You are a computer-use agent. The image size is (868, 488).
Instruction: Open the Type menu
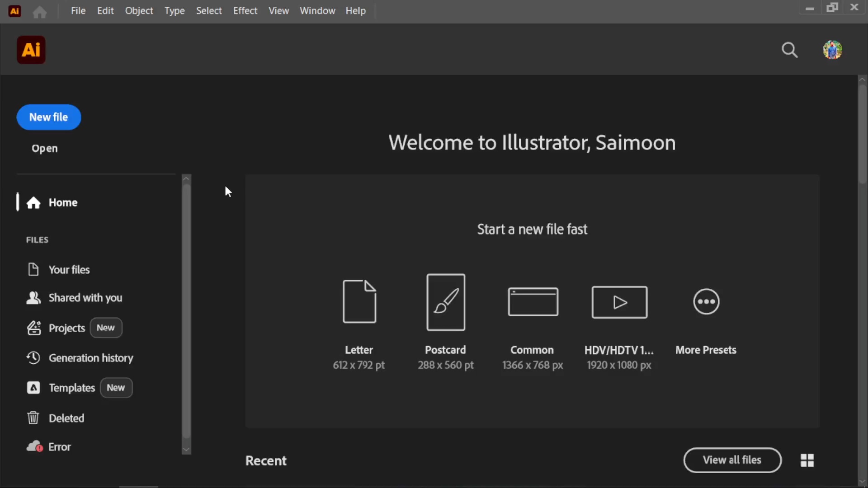coord(175,11)
